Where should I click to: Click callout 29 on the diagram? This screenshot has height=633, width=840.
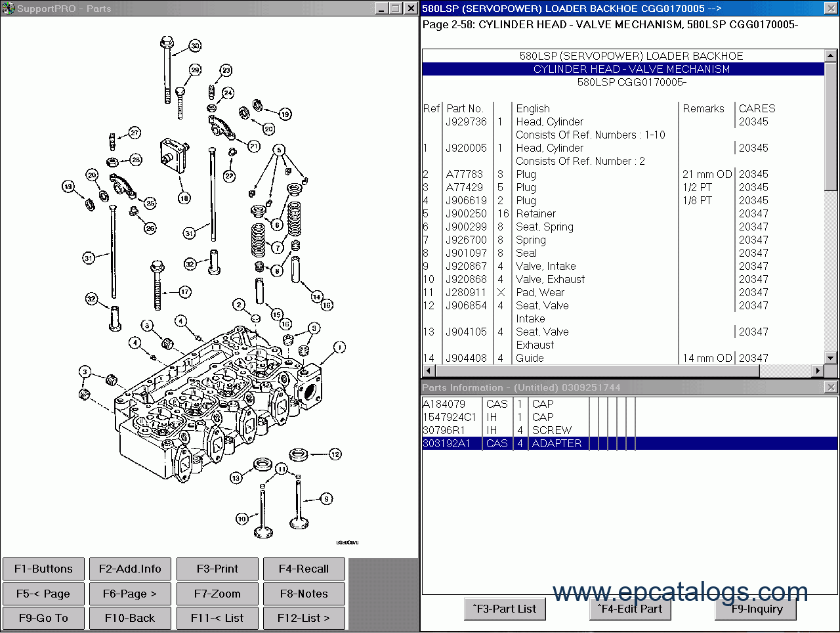[x=195, y=70]
